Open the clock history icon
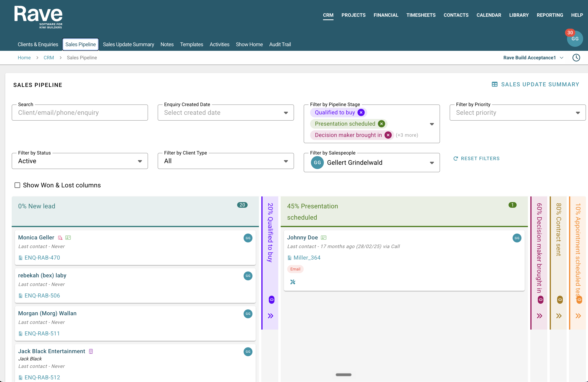Image resolution: width=588 pixels, height=382 pixels. tap(576, 57)
